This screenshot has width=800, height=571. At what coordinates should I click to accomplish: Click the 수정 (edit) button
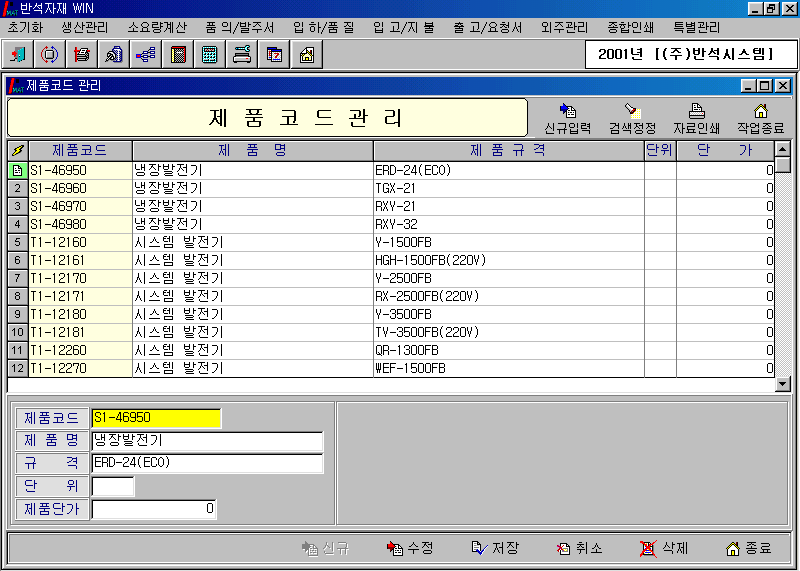[x=410, y=548]
